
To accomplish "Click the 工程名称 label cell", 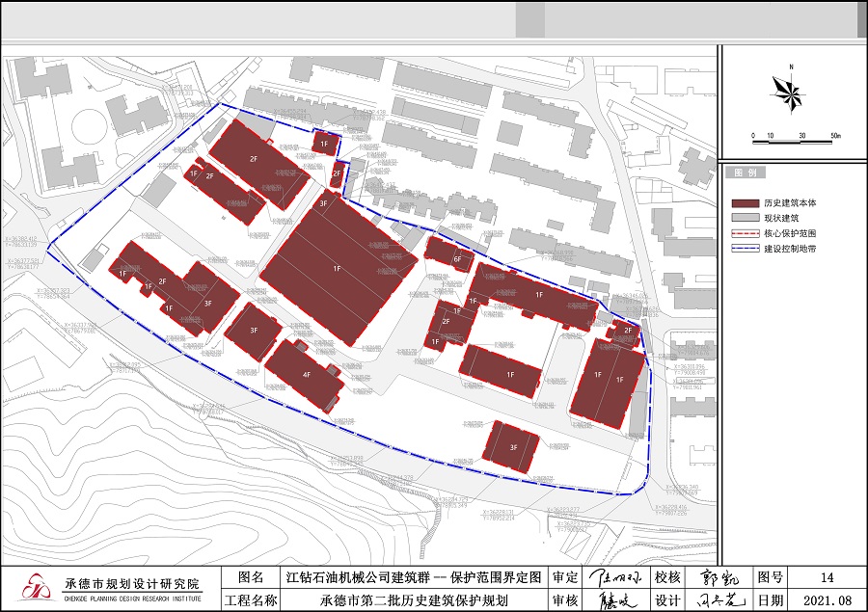I will pos(250,600).
